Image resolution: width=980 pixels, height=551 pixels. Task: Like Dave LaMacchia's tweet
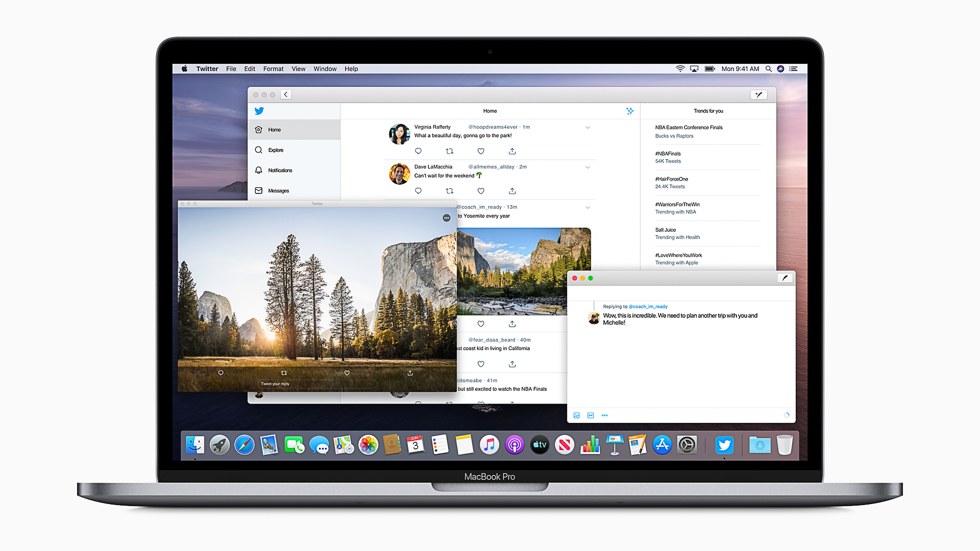481,191
